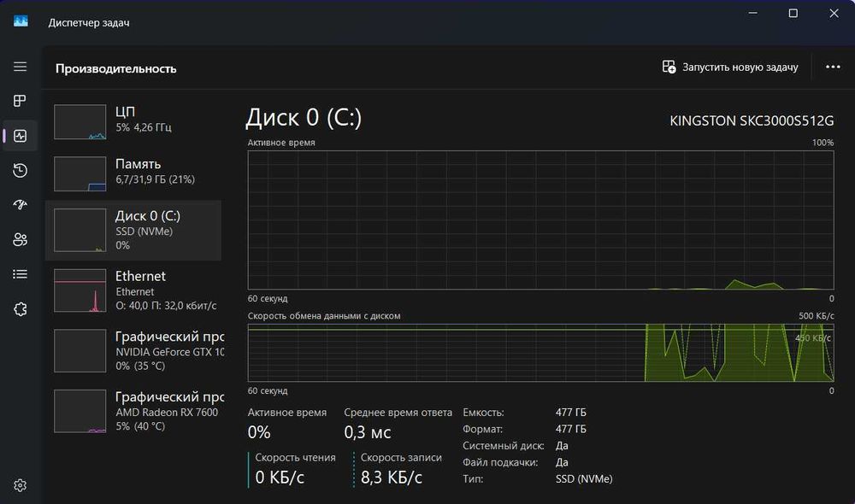Click the Диспетчер задач app icon in title bar
Viewport: 855px width, 504px height.
(x=21, y=21)
